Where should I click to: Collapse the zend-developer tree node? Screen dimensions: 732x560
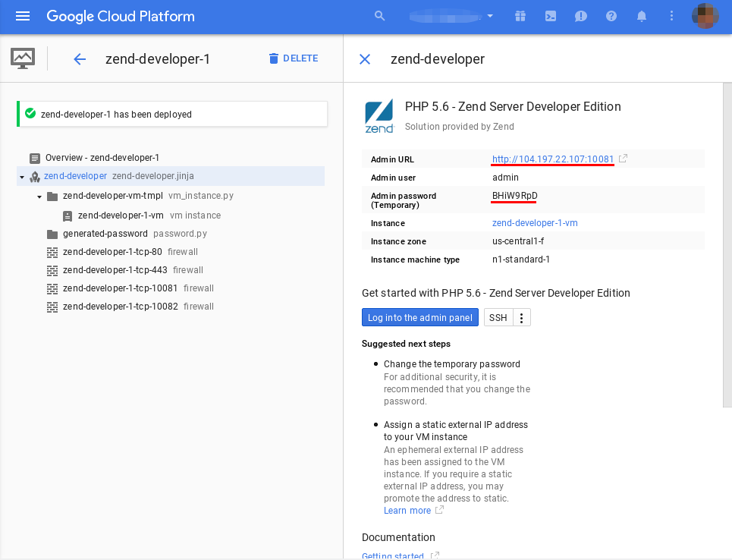point(22,177)
